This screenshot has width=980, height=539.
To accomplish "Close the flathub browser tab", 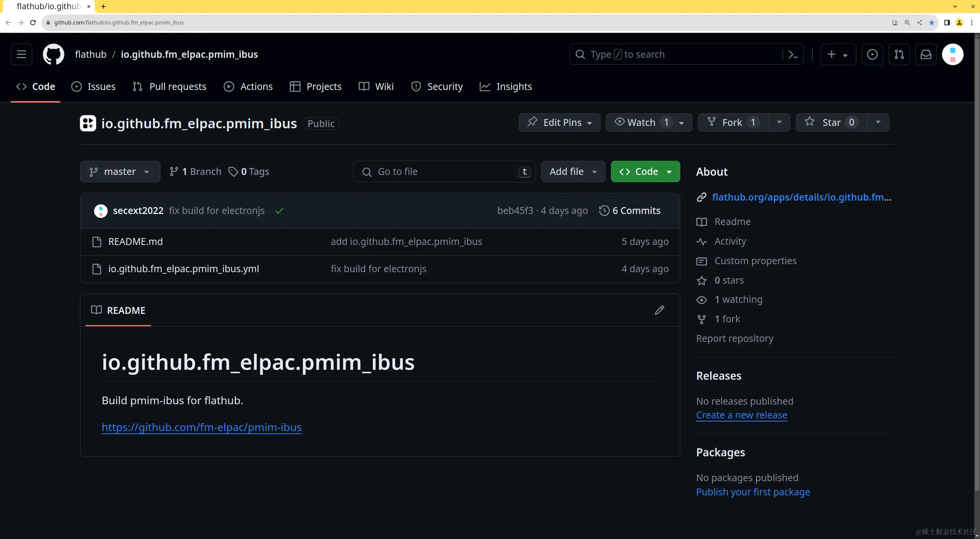I will pos(89,7).
